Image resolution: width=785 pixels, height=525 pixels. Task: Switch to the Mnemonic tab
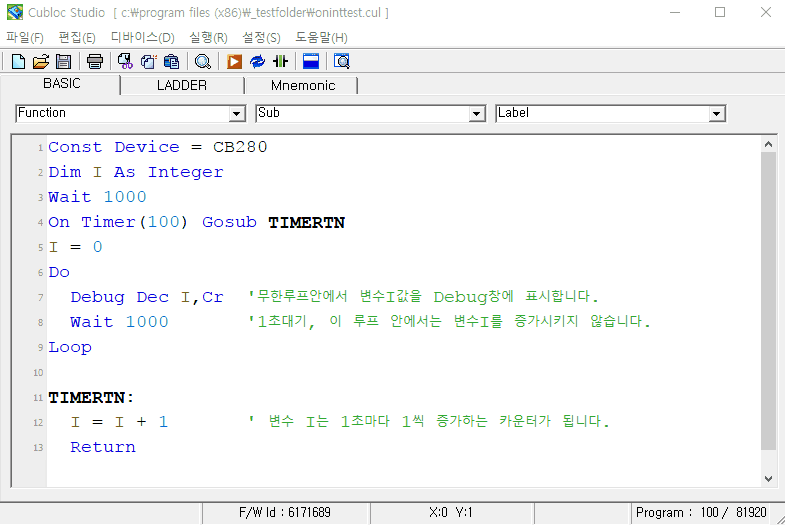(302, 85)
